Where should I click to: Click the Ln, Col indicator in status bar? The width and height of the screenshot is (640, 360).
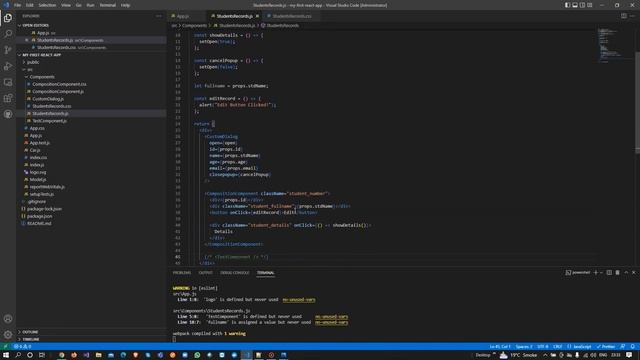tap(500, 347)
